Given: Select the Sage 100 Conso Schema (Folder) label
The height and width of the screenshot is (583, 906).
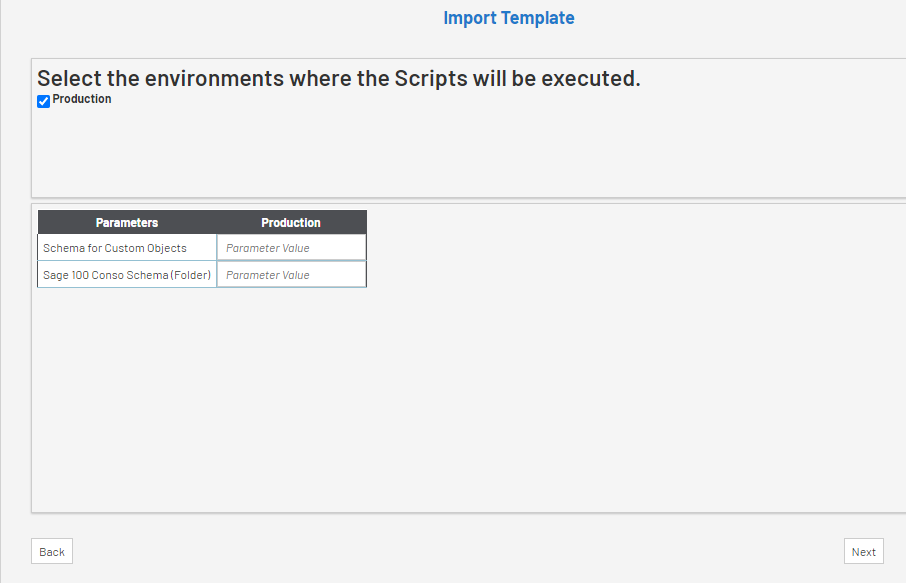Looking at the screenshot, I should tap(127, 275).
